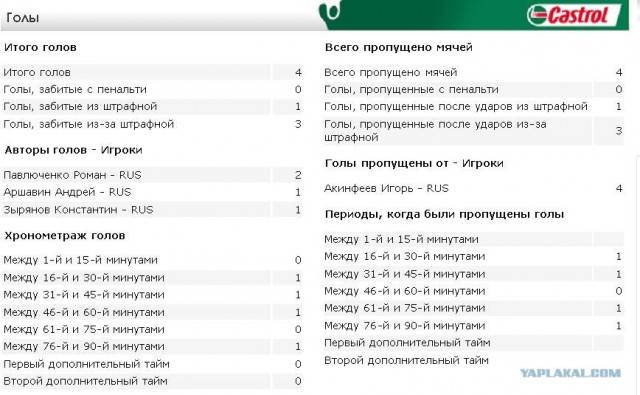The height and width of the screenshot is (395, 640).
Task: Click the 'Голы' section header title
Action: 23,18
